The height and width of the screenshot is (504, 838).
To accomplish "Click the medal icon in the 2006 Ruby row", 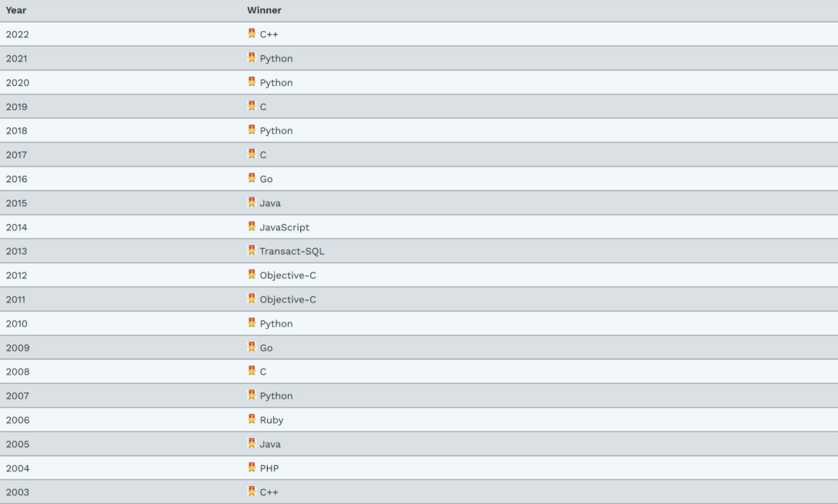I will pyautogui.click(x=251, y=419).
